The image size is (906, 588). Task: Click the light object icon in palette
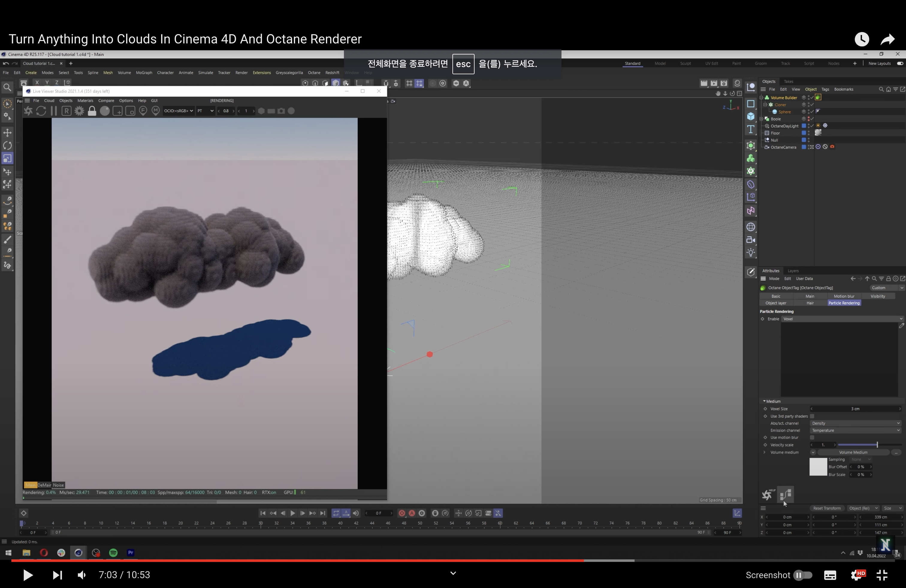click(751, 253)
